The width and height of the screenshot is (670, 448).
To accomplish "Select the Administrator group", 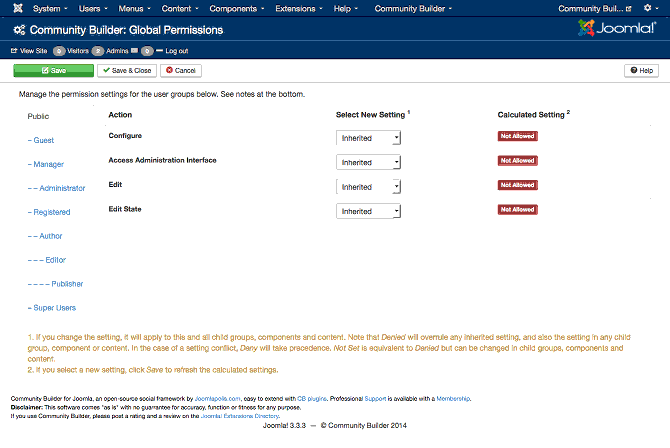I will pyautogui.click(x=56, y=188).
